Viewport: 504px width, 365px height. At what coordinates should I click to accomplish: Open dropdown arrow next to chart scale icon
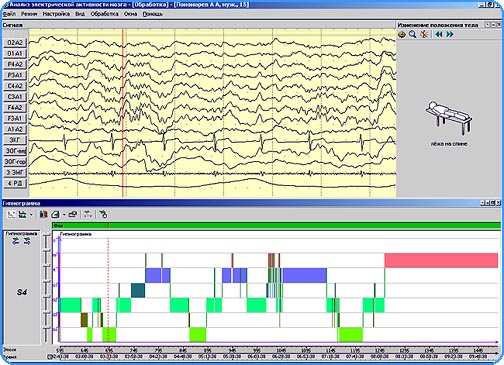[31, 215]
